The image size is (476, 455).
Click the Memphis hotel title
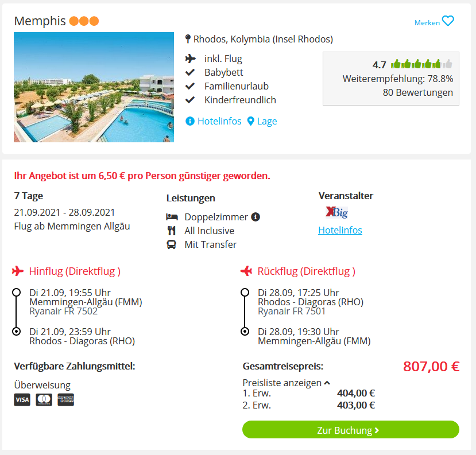coord(40,21)
